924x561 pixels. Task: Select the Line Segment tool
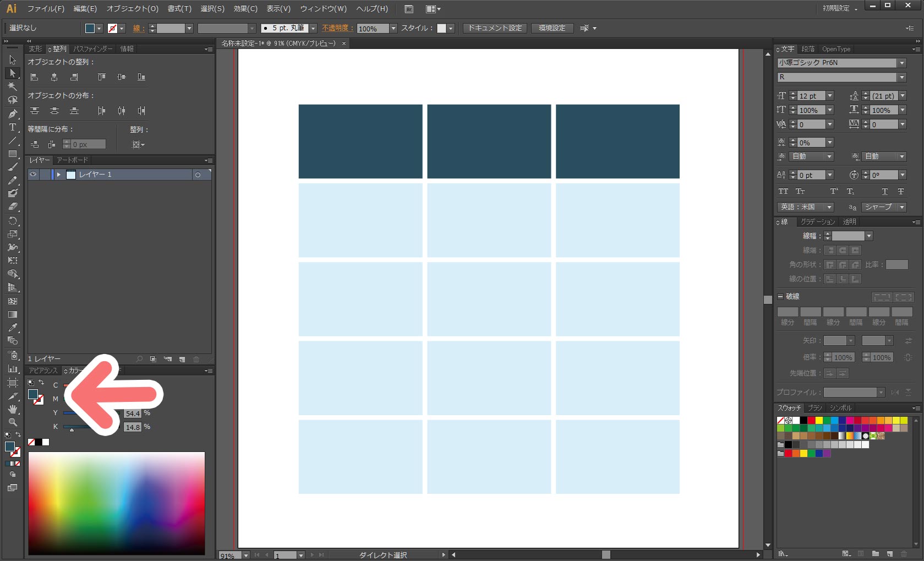point(13,141)
